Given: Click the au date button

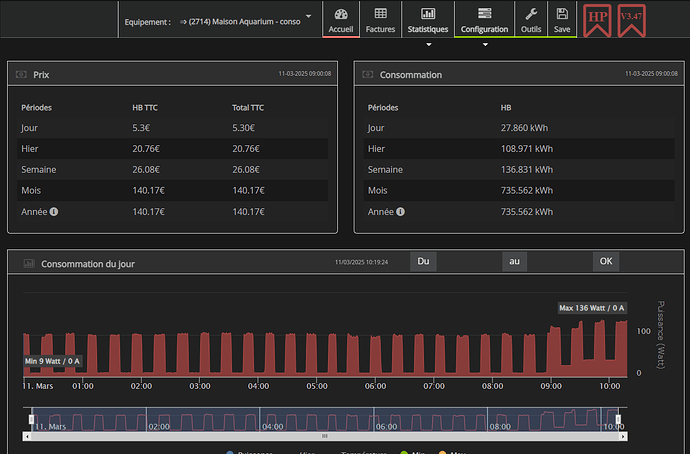Looking at the screenshot, I should tap(514, 261).
